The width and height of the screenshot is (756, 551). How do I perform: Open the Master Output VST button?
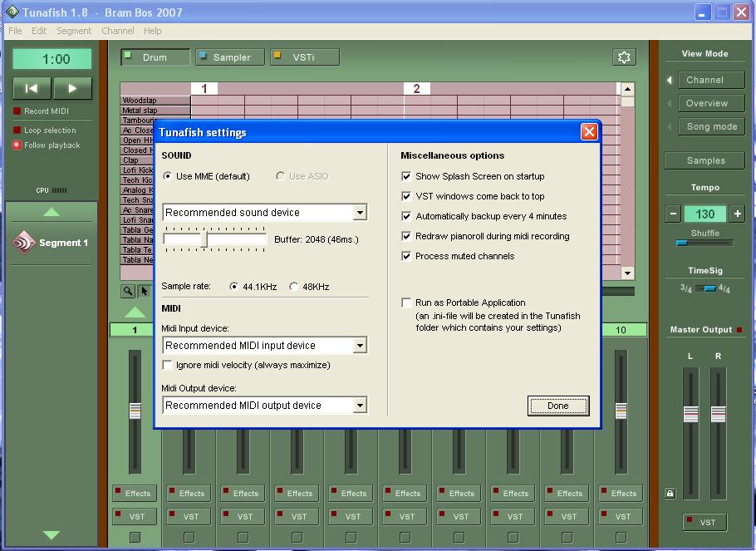pos(704,522)
